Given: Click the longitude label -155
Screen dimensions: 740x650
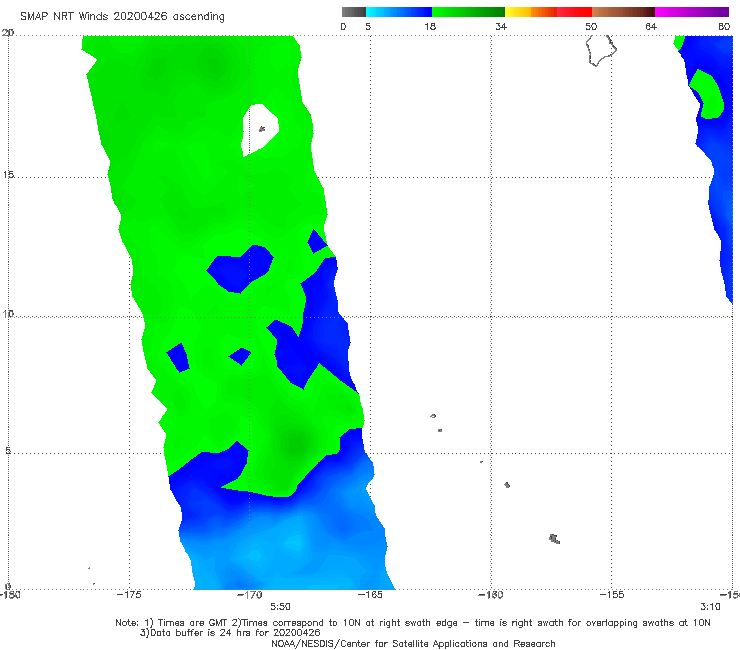Looking at the screenshot, I should point(612,595).
